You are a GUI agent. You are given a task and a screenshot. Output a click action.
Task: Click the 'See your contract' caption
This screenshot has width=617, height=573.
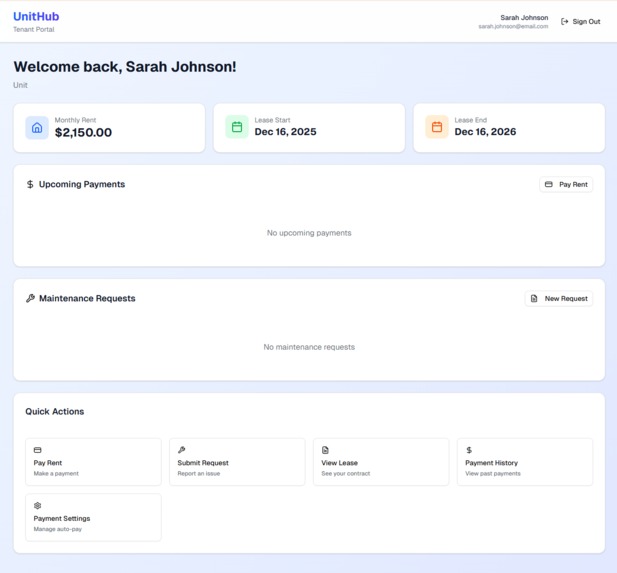[345, 473]
